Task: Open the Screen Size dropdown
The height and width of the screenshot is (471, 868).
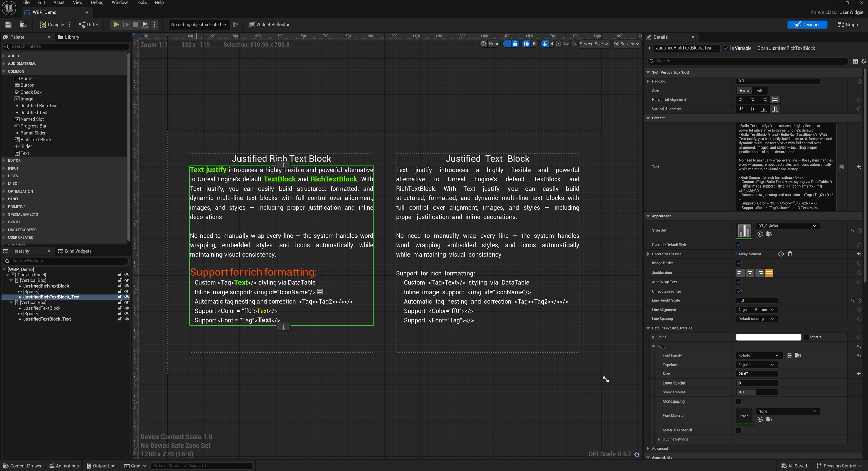Action: point(594,44)
